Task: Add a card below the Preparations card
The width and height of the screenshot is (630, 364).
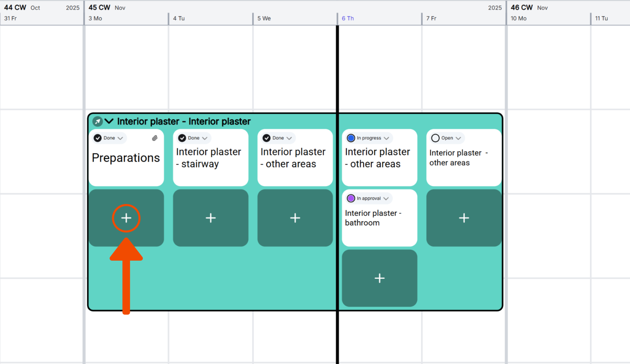Action: coord(126,218)
